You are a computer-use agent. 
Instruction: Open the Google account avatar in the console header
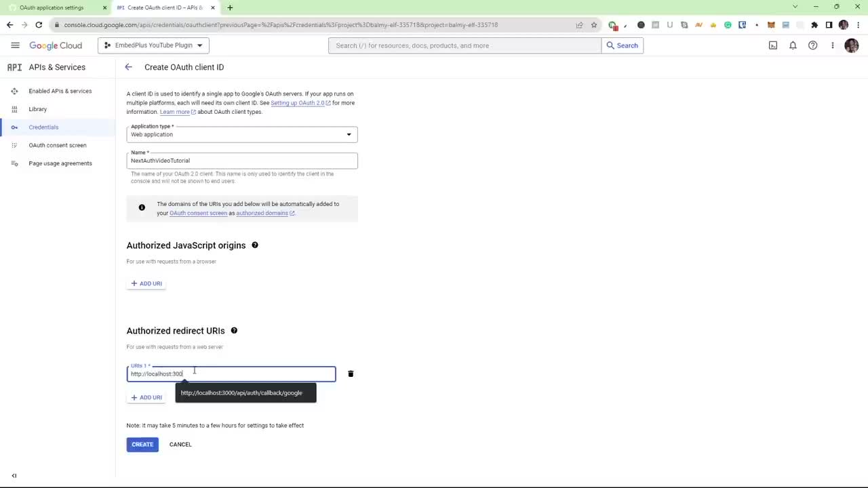pyautogui.click(x=852, y=45)
